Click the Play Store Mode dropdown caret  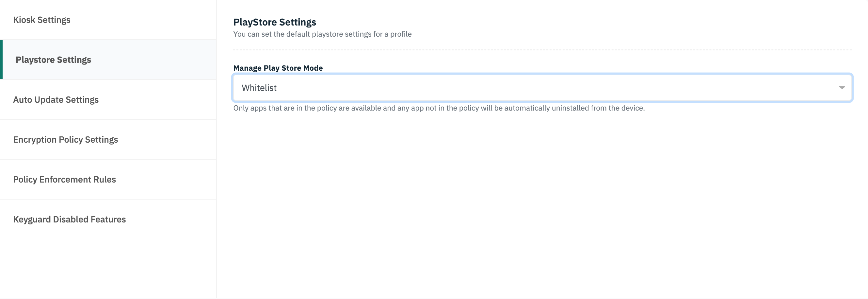pyautogui.click(x=842, y=88)
